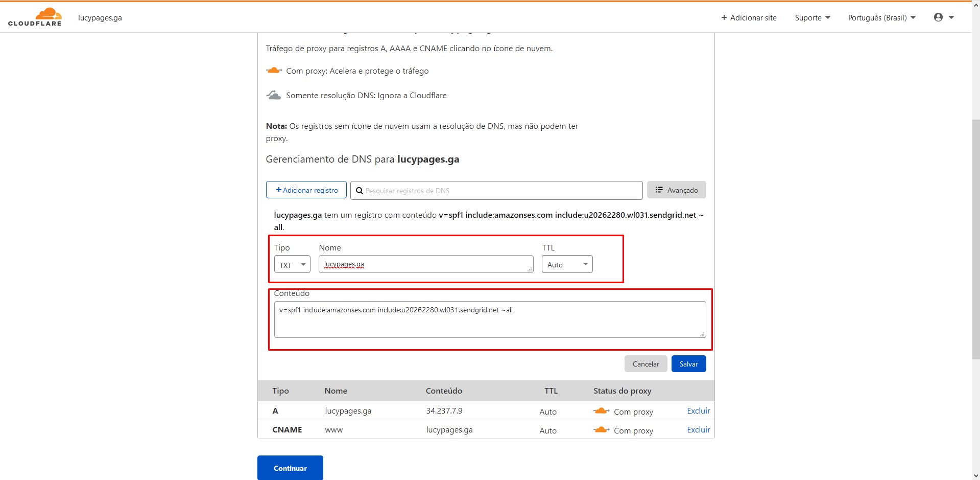This screenshot has height=480, width=980.
Task: Click the Nome column header in table
Action: [336, 391]
